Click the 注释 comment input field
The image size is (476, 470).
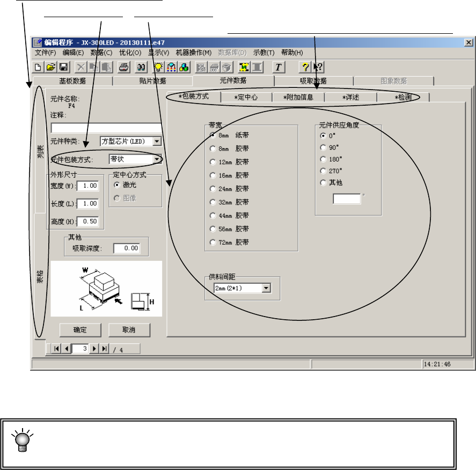pos(106,128)
